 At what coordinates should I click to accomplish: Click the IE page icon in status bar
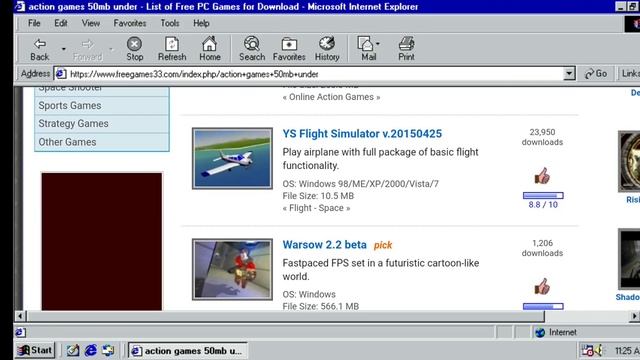point(20,332)
